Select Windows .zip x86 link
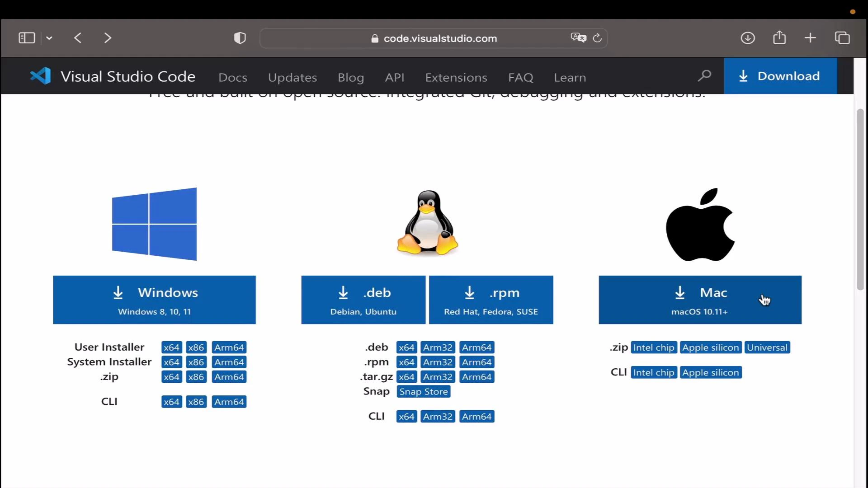Screen dimensions: 868x488 pos(196,377)
